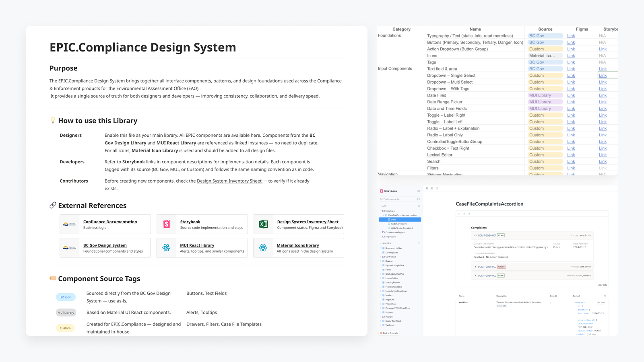Click the React icon beside Material Icons library
This screenshot has width=644, height=362.
(x=263, y=248)
